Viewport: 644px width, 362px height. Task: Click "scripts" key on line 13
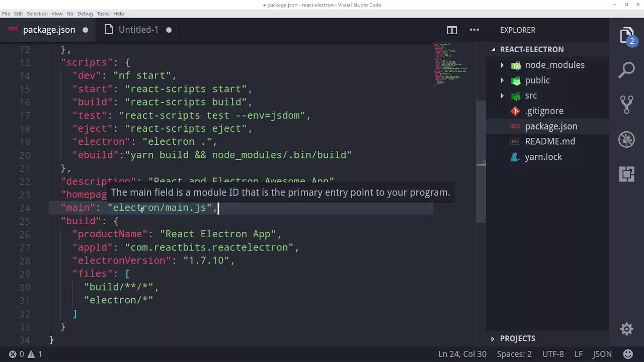point(87,63)
